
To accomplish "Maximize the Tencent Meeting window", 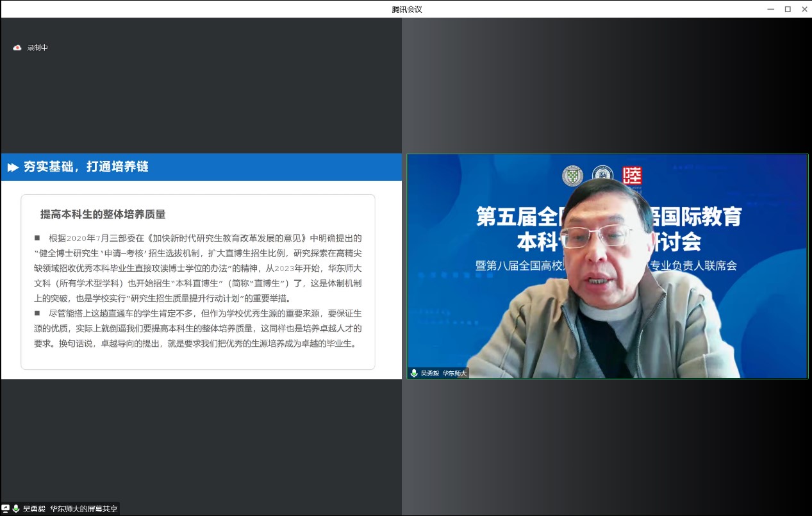I will point(788,9).
